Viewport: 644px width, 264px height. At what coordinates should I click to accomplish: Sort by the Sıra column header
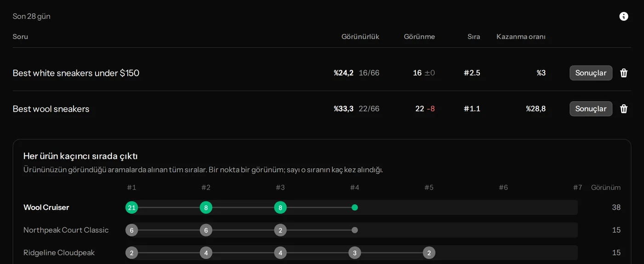(x=474, y=37)
